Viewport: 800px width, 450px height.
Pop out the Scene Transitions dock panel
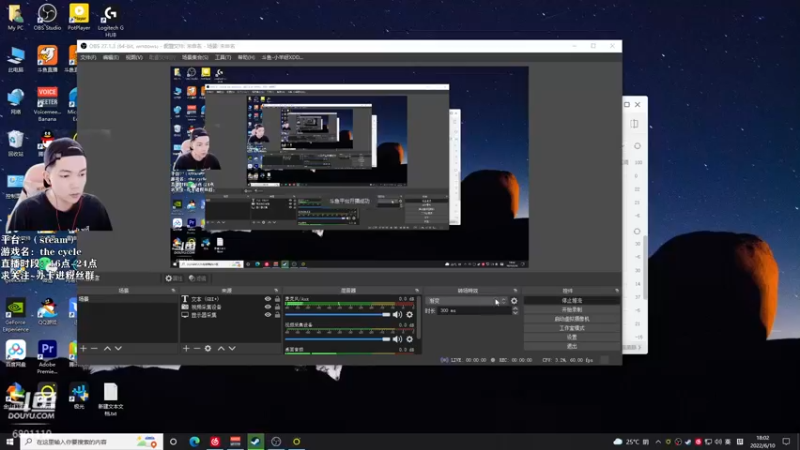tap(515, 291)
